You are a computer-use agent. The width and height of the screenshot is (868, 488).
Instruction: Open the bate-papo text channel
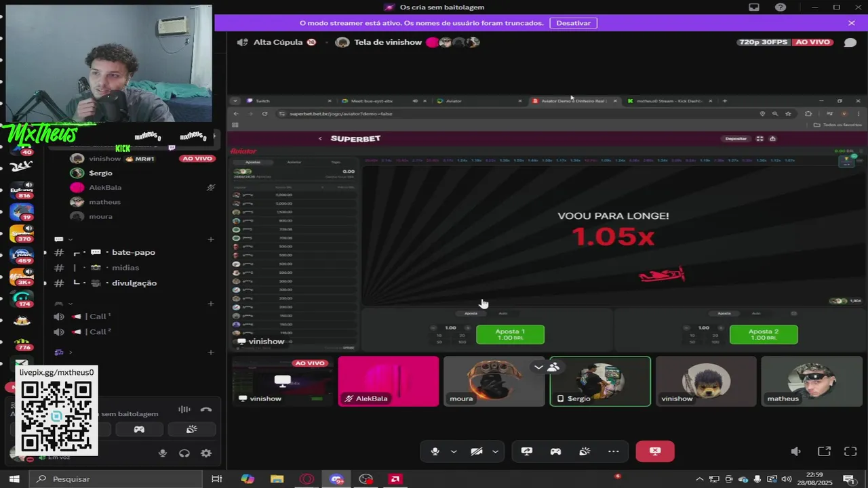click(134, 252)
